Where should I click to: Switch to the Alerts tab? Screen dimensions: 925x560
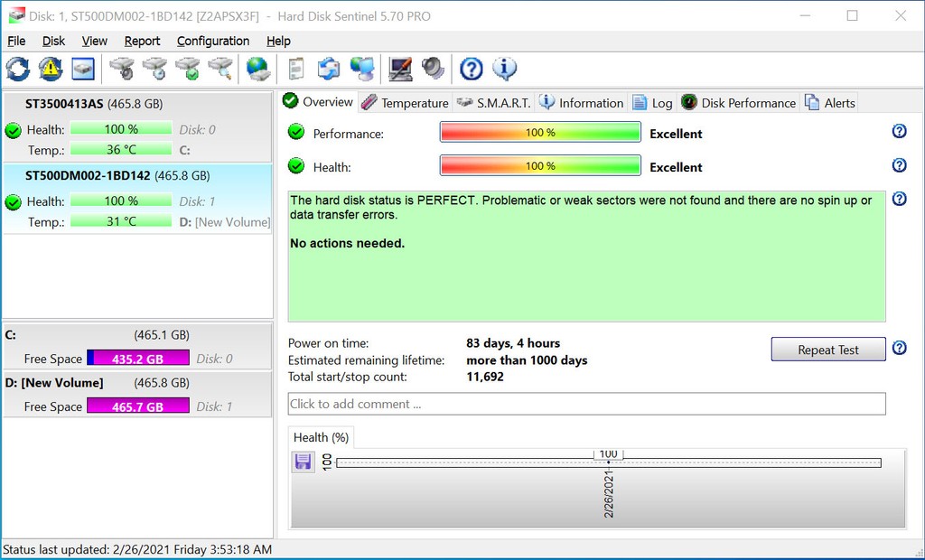tap(830, 103)
